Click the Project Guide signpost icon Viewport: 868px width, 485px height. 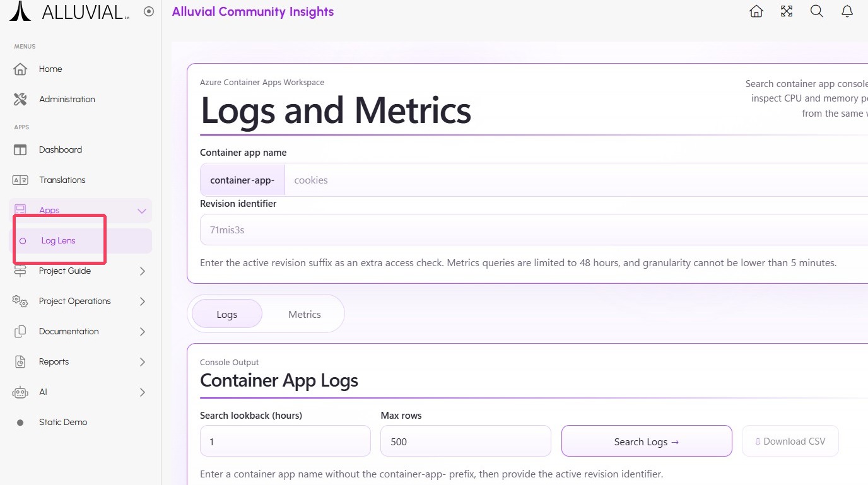(x=20, y=271)
